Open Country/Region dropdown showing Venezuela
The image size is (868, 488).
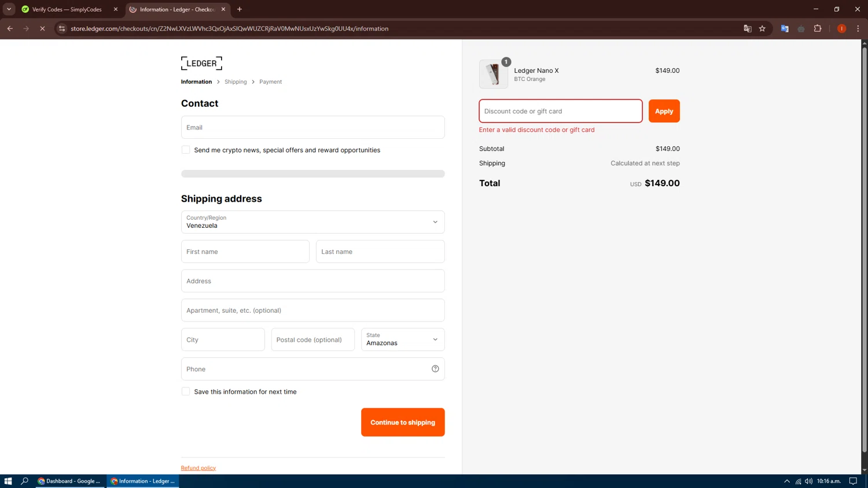click(313, 222)
